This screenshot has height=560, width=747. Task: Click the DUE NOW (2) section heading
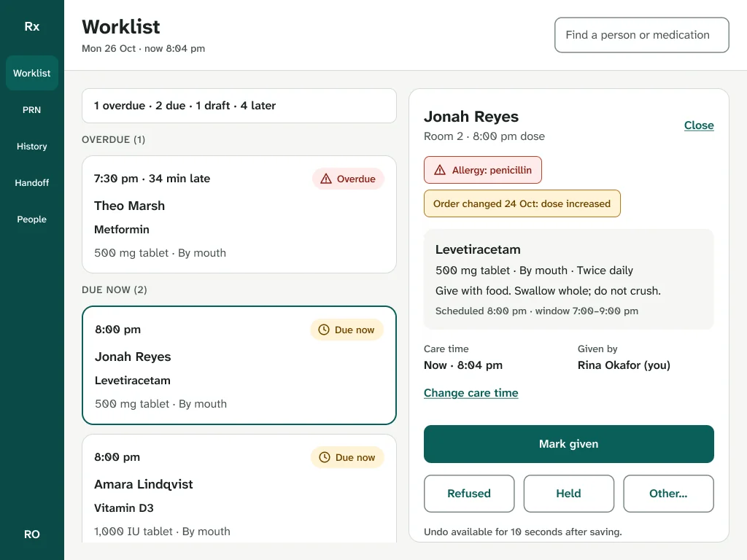click(115, 290)
